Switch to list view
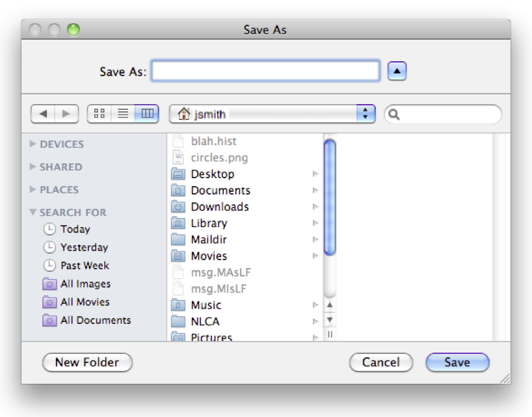The height and width of the screenshot is (417, 532). [123, 113]
